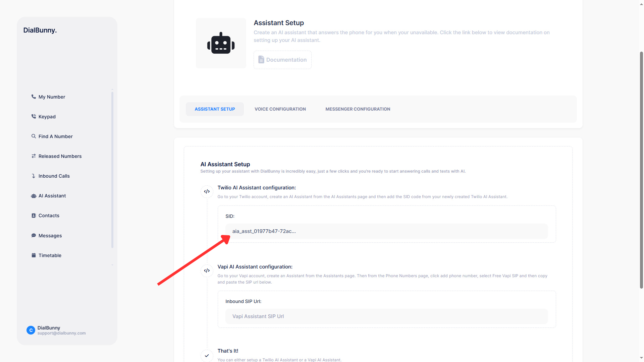The height and width of the screenshot is (362, 644).
Task: Select My Number in the sidebar
Action: click(x=51, y=97)
